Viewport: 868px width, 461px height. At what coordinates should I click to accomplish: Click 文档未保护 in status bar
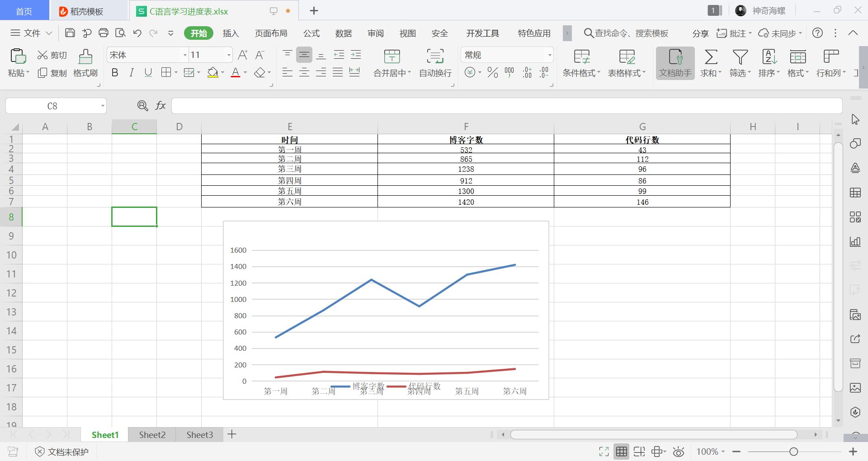pos(62,452)
